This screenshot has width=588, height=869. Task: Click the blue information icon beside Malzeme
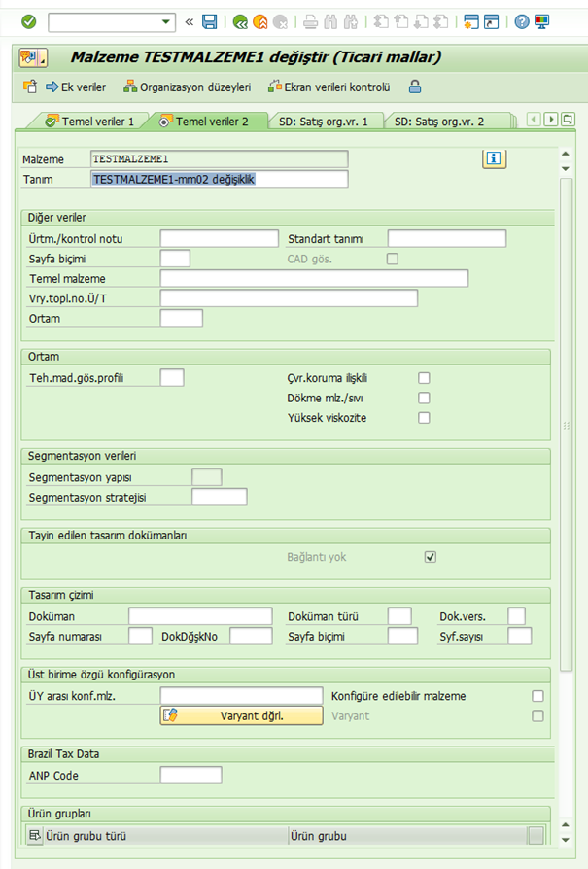495,158
